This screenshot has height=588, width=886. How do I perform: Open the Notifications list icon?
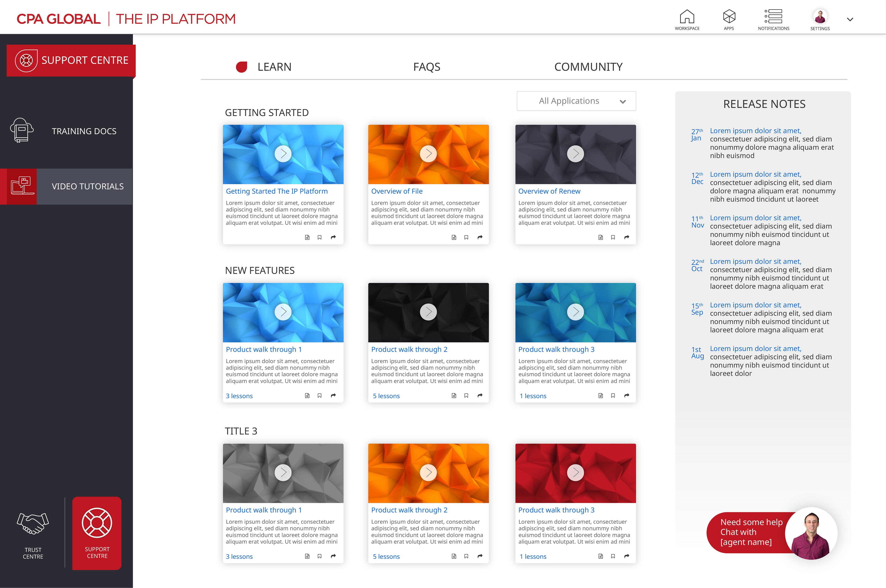(773, 17)
